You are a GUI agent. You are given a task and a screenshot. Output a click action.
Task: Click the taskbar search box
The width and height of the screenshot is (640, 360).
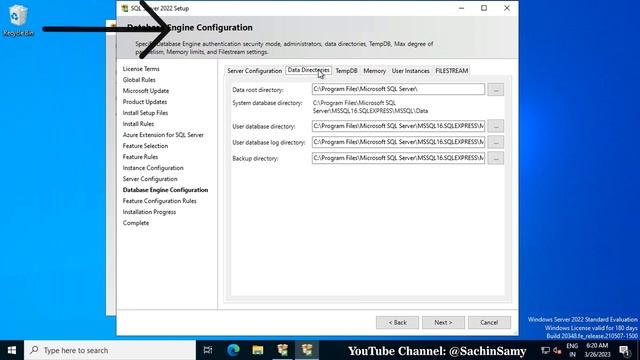point(110,350)
